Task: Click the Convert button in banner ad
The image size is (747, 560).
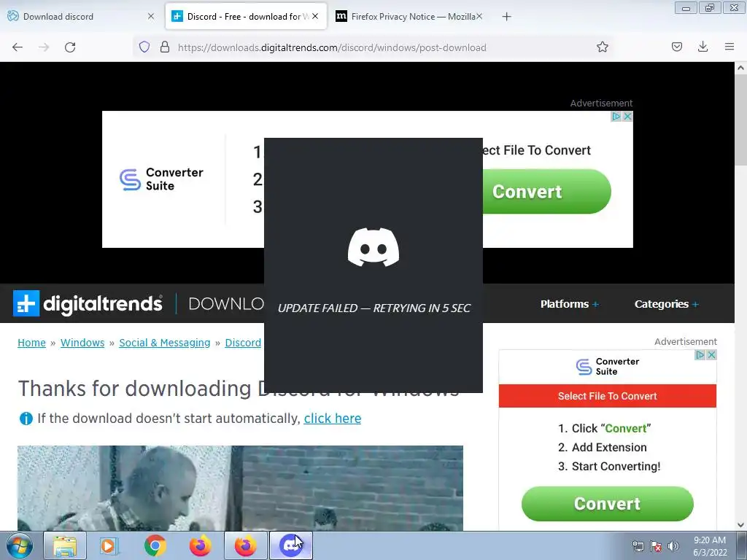Action: (546, 192)
